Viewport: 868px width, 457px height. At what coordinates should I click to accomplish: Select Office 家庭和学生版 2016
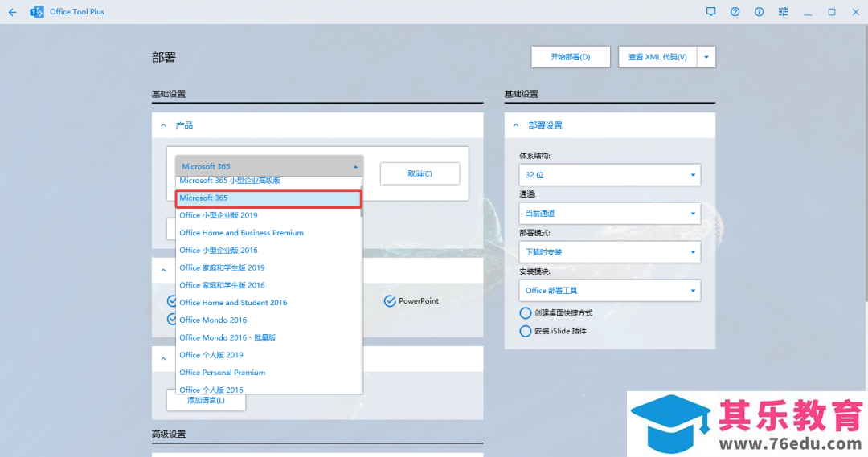(269, 285)
